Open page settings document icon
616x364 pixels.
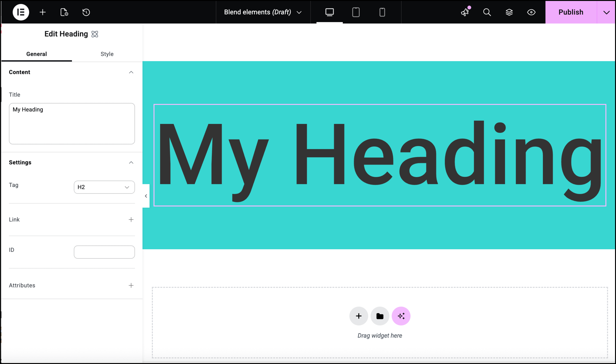(x=64, y=12)
